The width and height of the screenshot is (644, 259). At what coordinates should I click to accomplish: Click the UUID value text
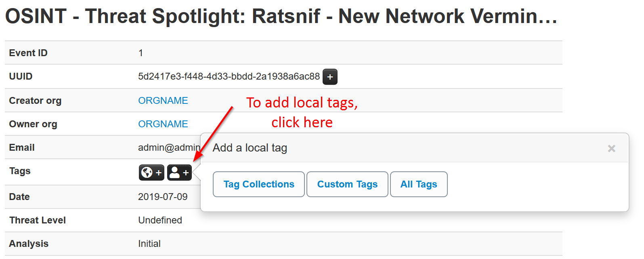(x=229, y=76)
